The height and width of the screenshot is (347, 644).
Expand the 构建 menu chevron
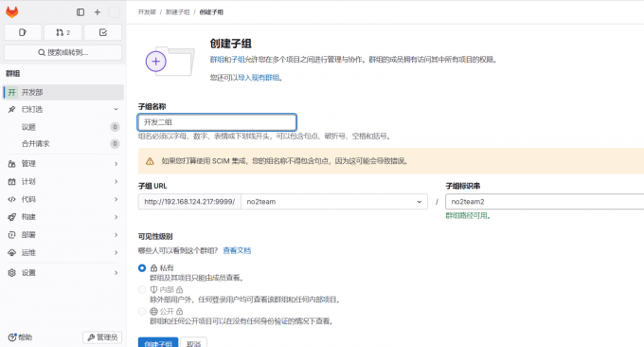[x=116, y=217]
